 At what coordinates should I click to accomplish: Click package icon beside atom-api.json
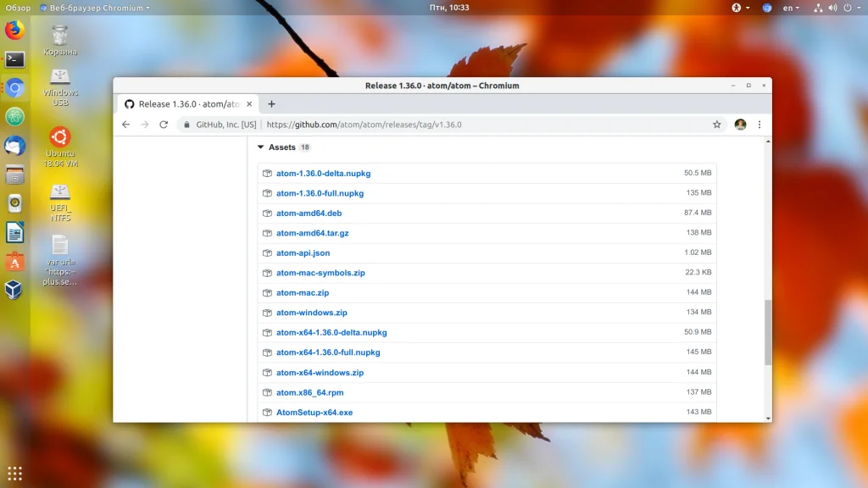267,252
